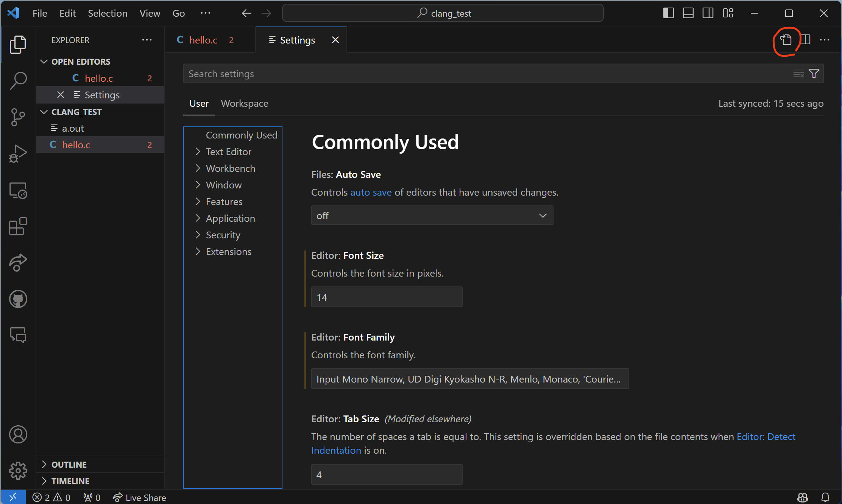Click the GitHub icon in activity bar
This screenshot has height=504, width=842.
(18, 299)
